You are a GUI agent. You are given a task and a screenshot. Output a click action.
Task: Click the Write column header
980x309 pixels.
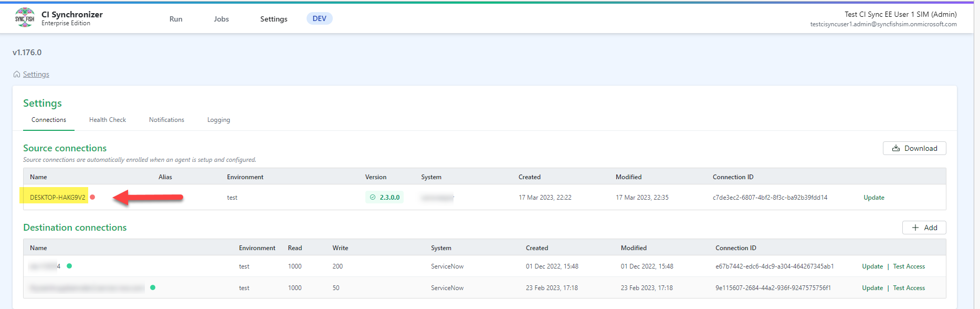[340, 248]
